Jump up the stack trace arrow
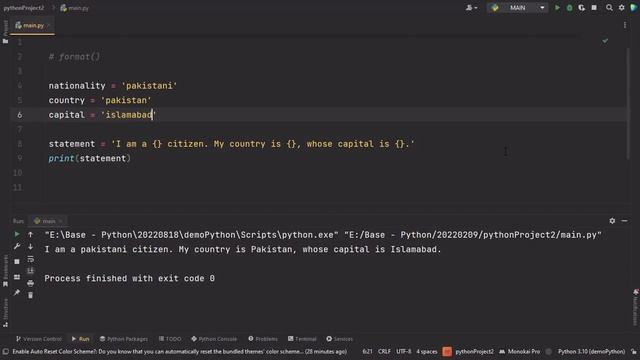Screen dimensions: 640x360 (31, 234)
